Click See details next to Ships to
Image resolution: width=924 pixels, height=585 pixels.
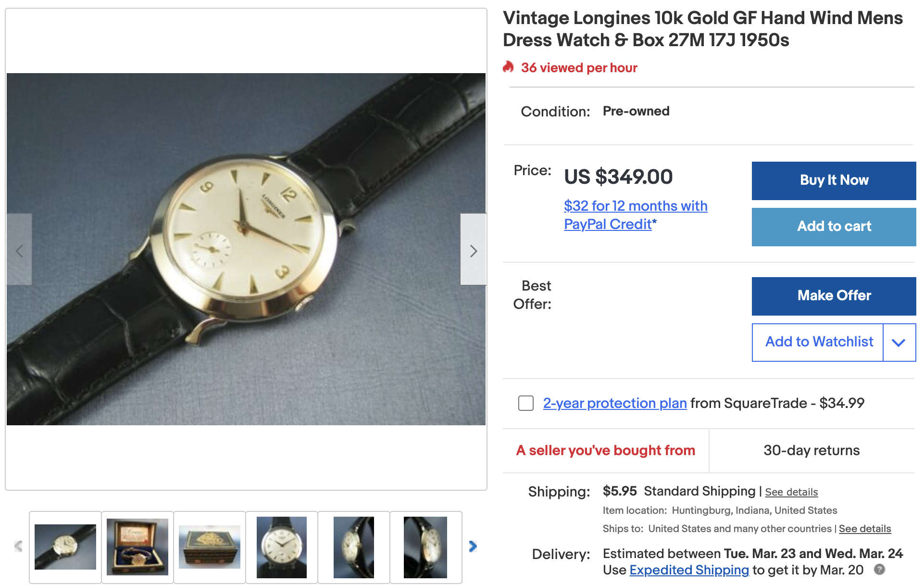click(864, 529)
